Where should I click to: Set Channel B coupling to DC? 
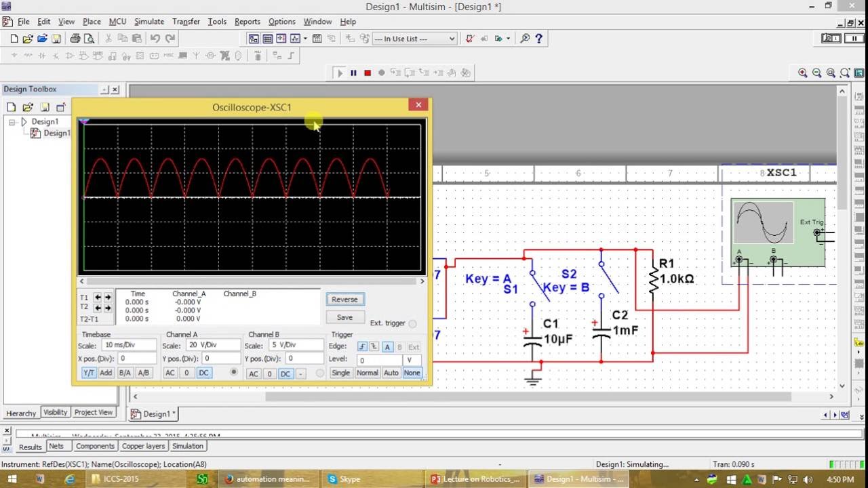(x=285, y=373)
